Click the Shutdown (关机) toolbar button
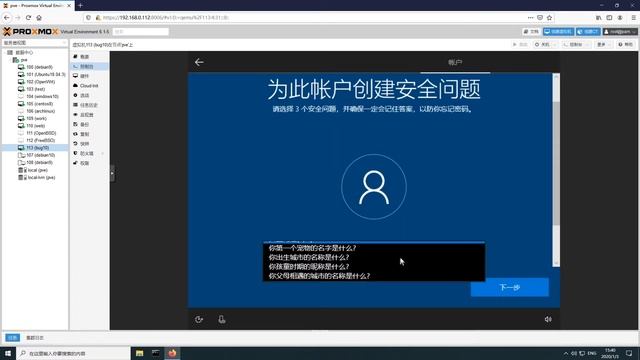The image size is (640, 360). pyautogui.click(x=545, y=44)
